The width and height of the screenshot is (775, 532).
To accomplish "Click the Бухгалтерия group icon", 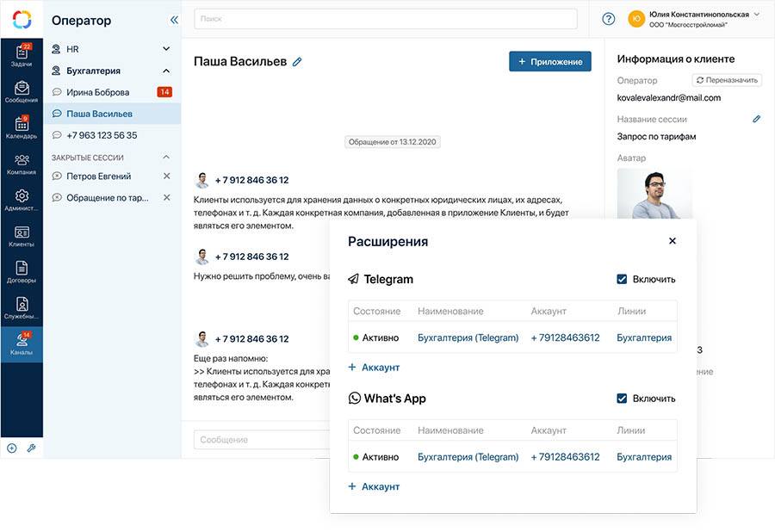I will click(56, 71).
